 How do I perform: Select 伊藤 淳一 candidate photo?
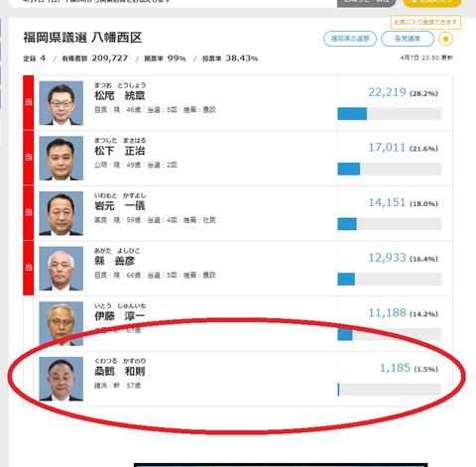(61, 324)
